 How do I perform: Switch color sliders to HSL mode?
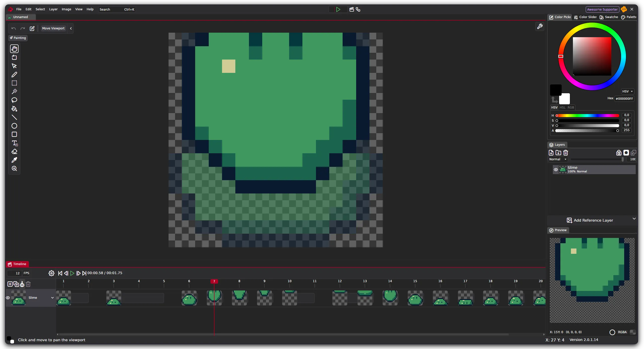(x=562, y=108)
